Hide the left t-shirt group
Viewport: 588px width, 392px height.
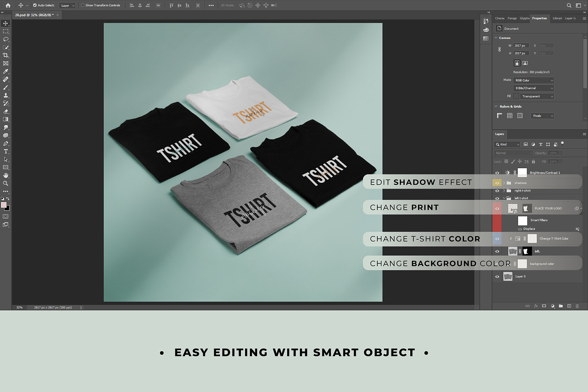[497, 198]
